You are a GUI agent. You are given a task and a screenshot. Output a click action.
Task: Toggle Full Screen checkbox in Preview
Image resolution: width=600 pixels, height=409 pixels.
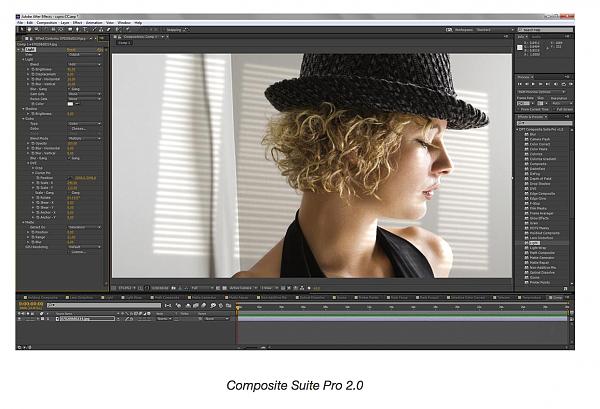554,109
